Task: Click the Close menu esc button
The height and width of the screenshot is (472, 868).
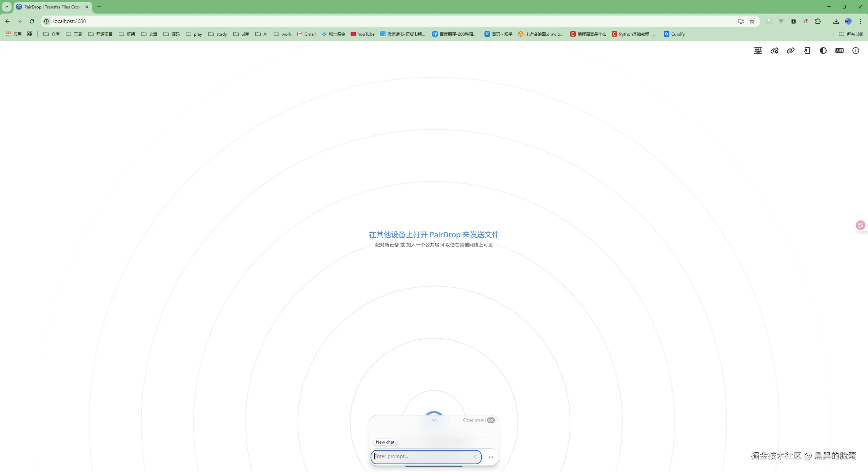Action: point(478,420)
